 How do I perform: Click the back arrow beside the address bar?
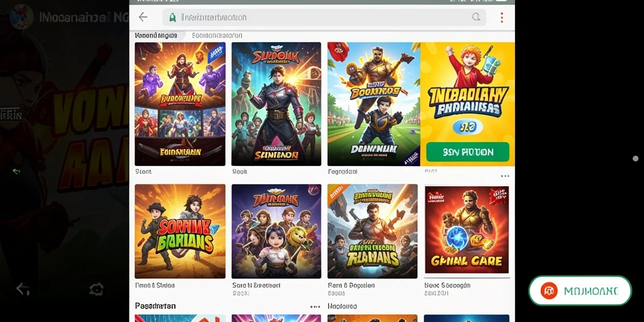click(x=143, y=17)
